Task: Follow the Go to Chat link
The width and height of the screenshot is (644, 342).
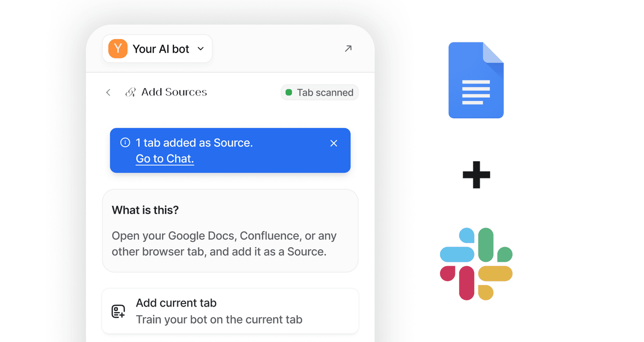Action: point(165,159)
